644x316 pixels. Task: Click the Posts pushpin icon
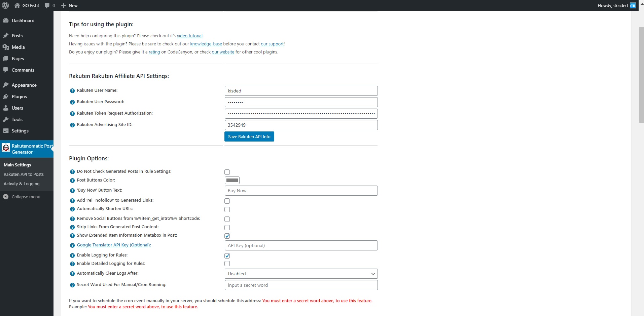6,36
